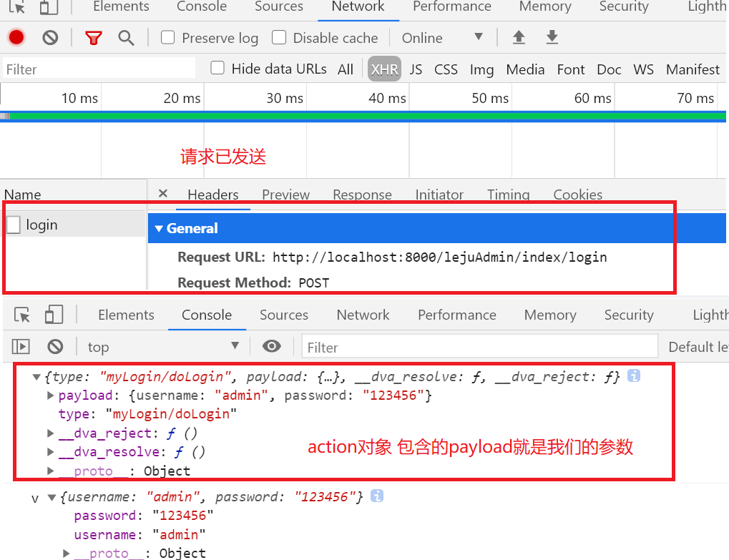Image resolution: width=729 pixels, height=560 pixels.
Task: Check the Hide data URLs option
Action: (217, 68)
